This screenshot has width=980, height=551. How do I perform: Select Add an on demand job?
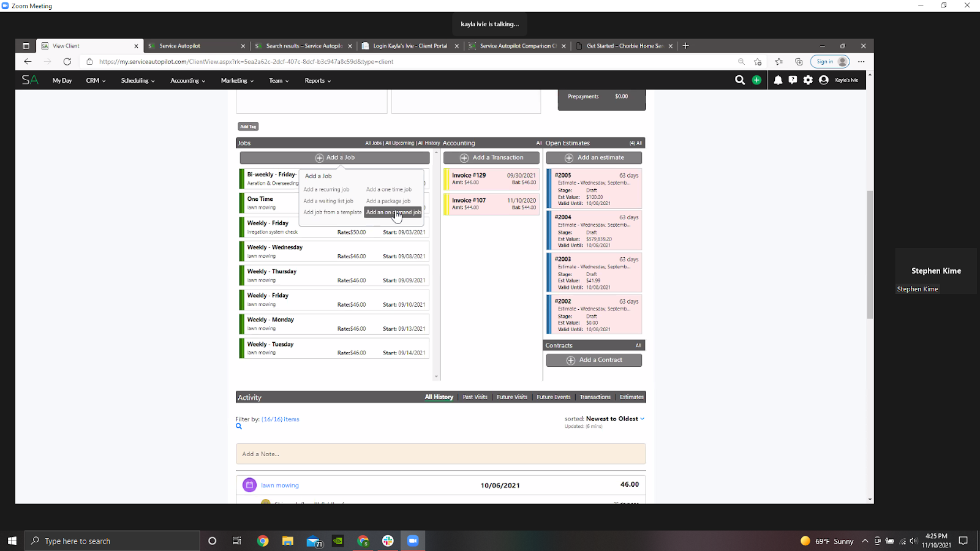click(x=393, y=212)
